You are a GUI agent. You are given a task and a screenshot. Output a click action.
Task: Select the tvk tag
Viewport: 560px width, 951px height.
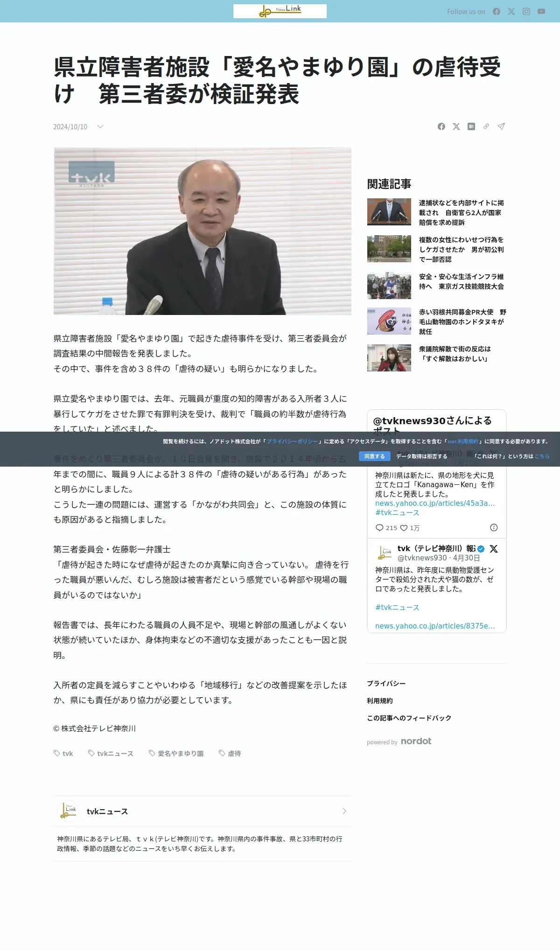pyautogui.click(x=63, y=754)
